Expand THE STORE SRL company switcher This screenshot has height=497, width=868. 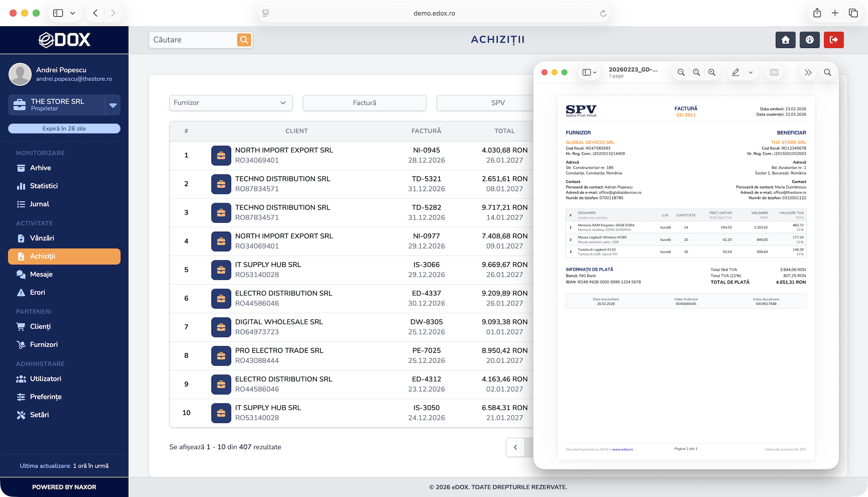click(x=113, y=105)
